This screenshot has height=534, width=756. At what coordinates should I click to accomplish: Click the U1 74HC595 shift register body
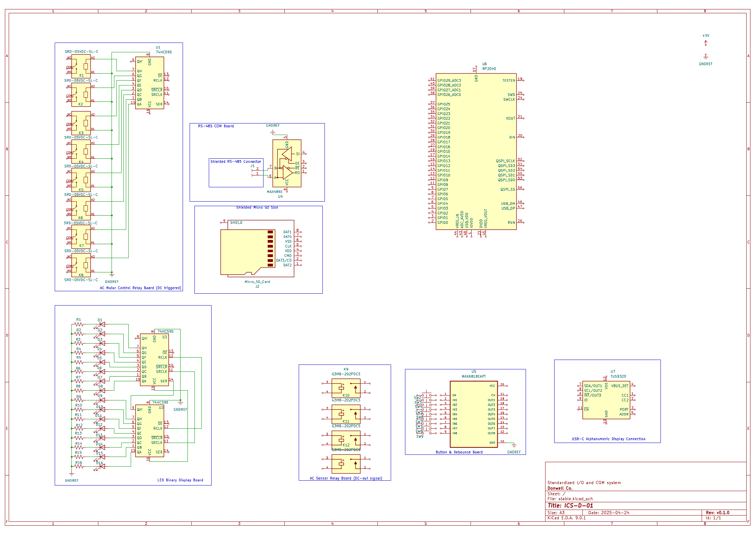click(x=150, y=83)
